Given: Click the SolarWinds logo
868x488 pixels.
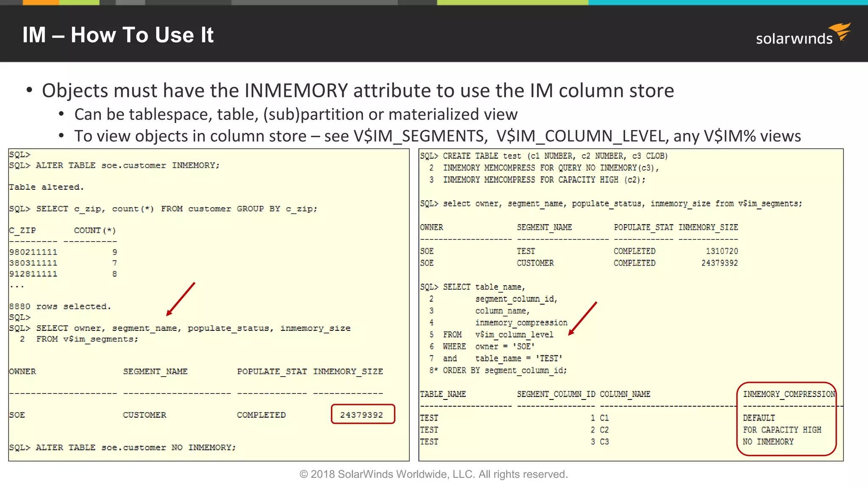Looking at the screenshot, I should pos(803,34).
